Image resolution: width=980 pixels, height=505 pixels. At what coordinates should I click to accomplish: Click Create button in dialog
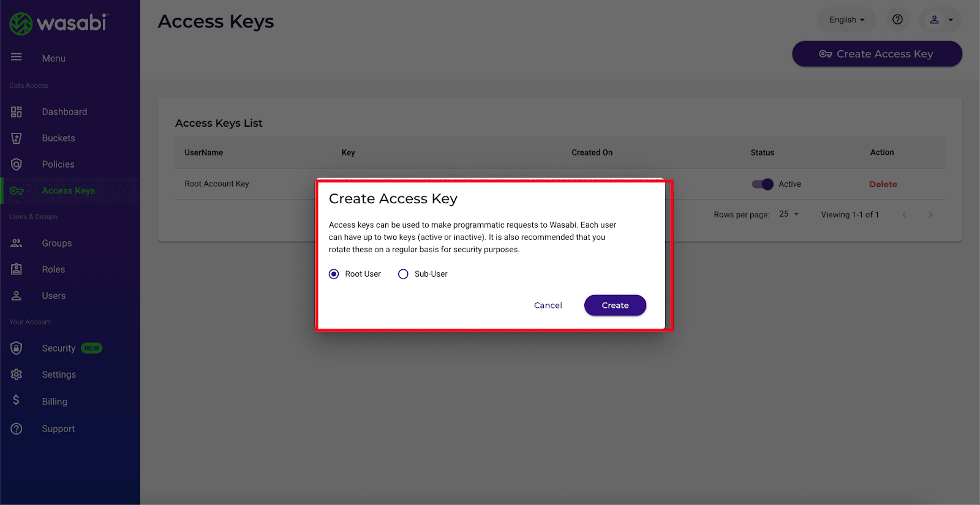615,305
